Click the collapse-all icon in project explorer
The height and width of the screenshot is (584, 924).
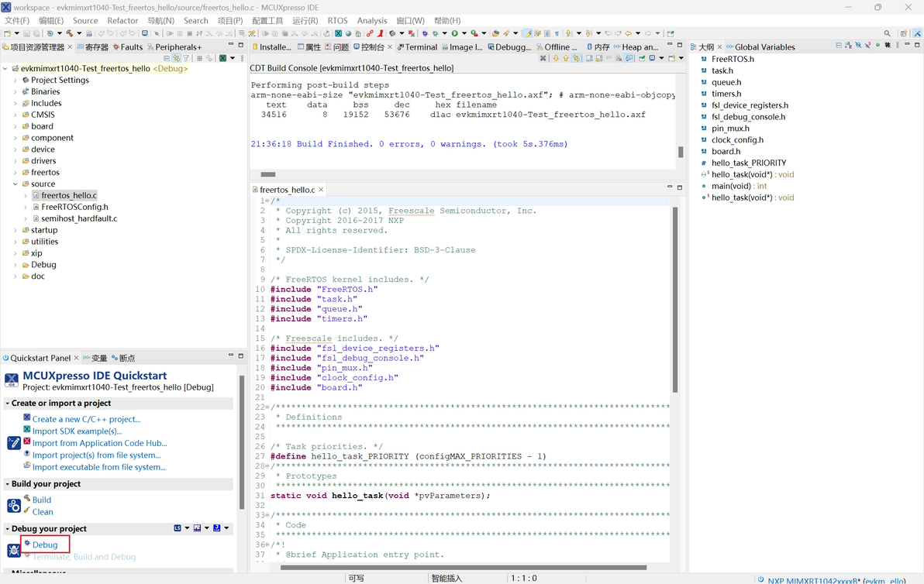coord(167,58)
